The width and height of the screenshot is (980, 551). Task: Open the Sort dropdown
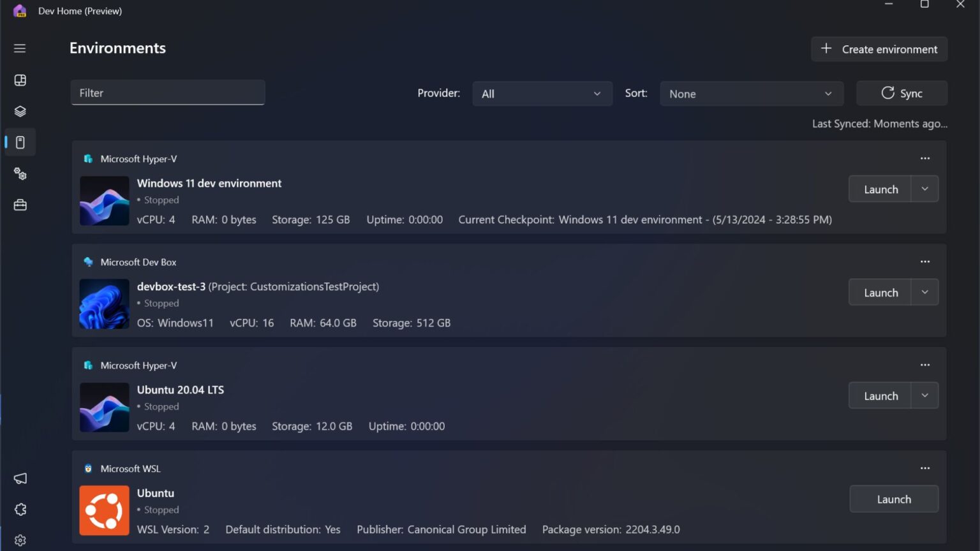coord(751,93)
